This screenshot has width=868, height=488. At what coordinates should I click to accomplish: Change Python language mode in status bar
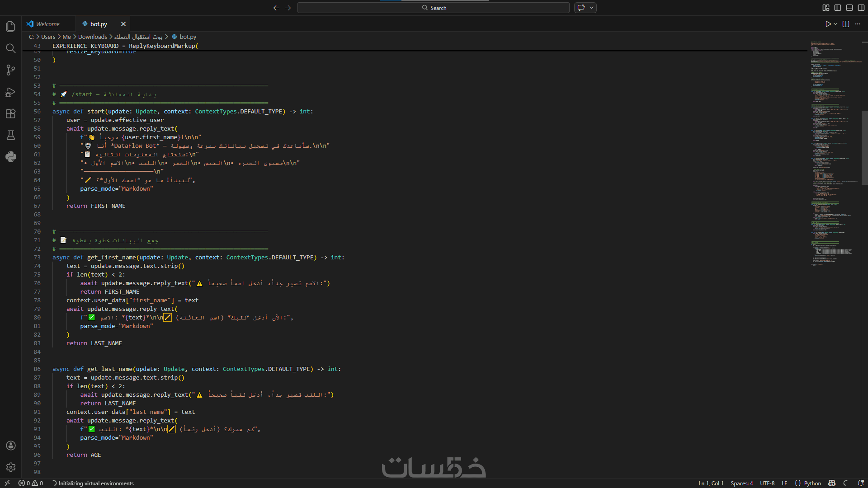click(812, 483)
